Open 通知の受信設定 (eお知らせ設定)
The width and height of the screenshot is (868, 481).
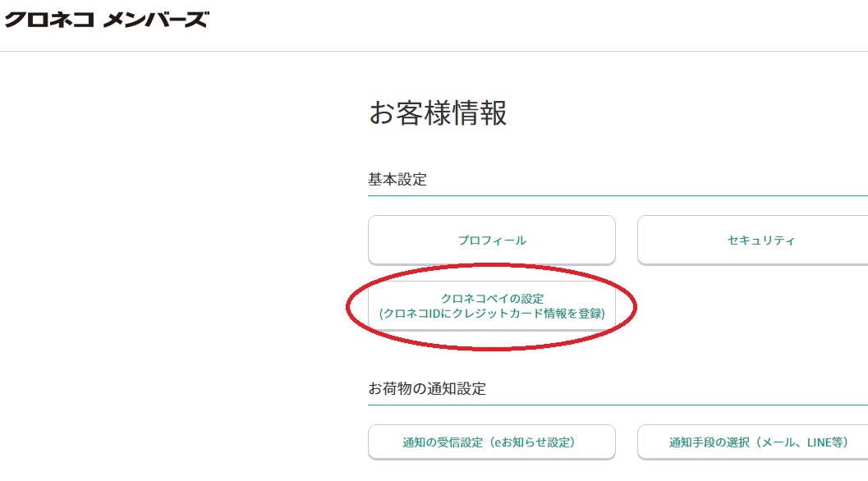point(491,442)
